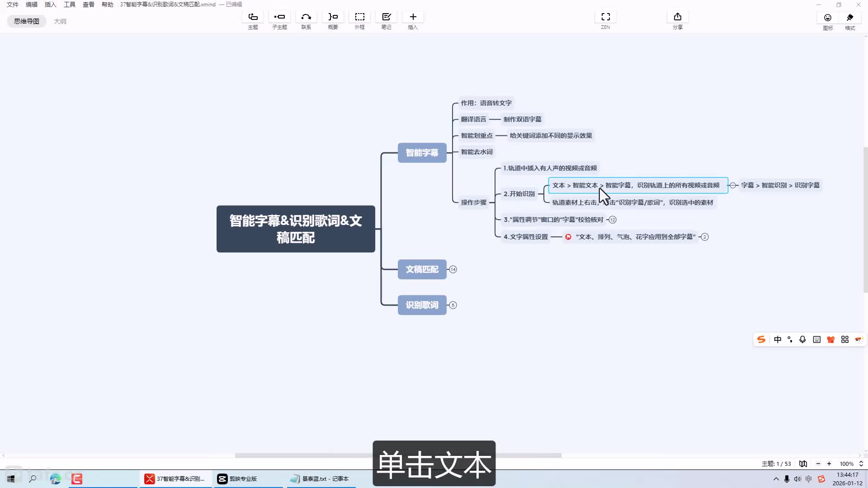Select the 智能字幕 topic node
Viewport: 868px width, 488px height.
(422, 153)
